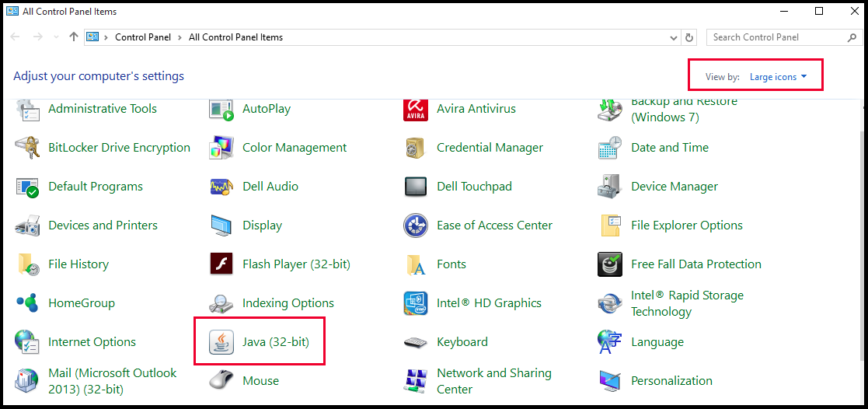Viewport: 868px width, 409px height.
Task: Open the Display monitor icon
Action: [x=221, y=225]
